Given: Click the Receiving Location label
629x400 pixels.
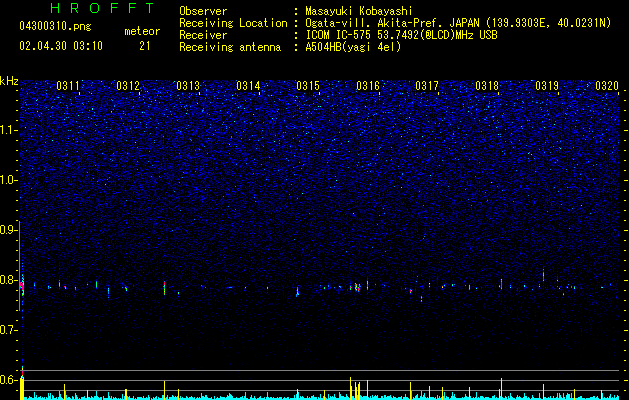Looking at the screenshot, I should [233, 23].
